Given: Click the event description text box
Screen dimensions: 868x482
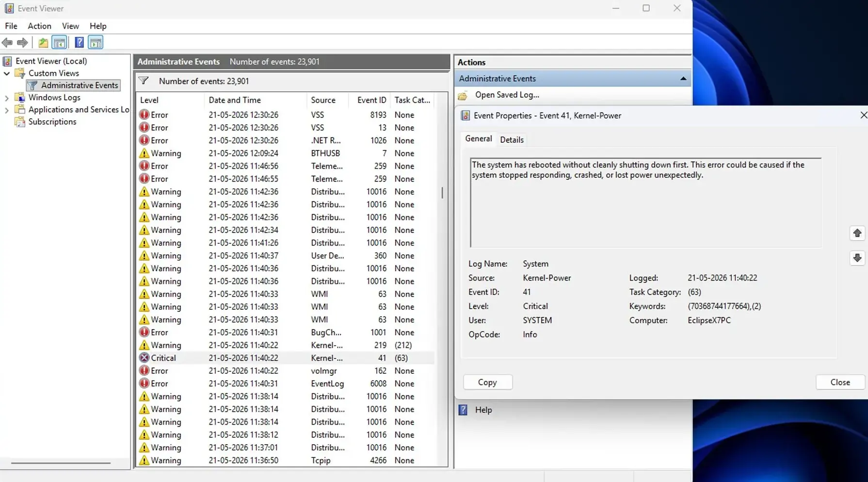Looking at the screenshot, I should pos(645,203).
